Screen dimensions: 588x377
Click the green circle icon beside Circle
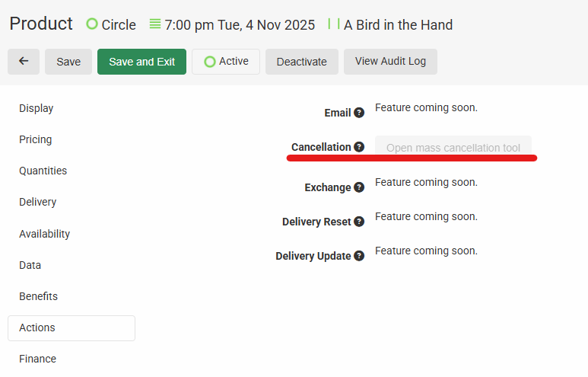92,24
